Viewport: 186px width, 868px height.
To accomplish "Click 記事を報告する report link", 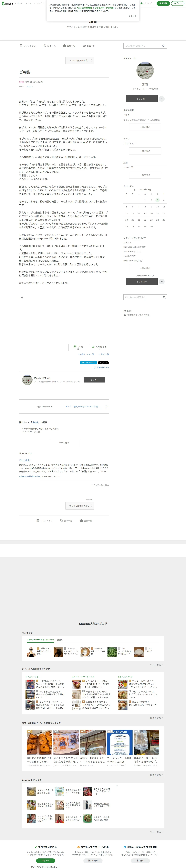I will pos(101,368).
